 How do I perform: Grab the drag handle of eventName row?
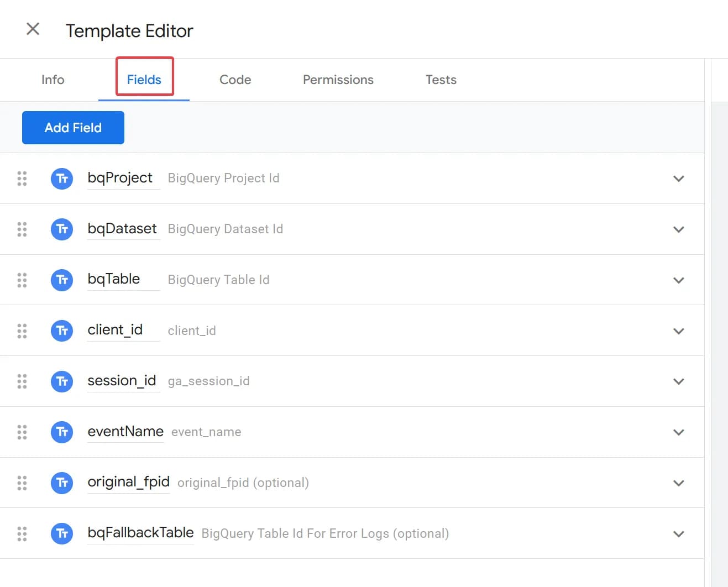(22, 432)
